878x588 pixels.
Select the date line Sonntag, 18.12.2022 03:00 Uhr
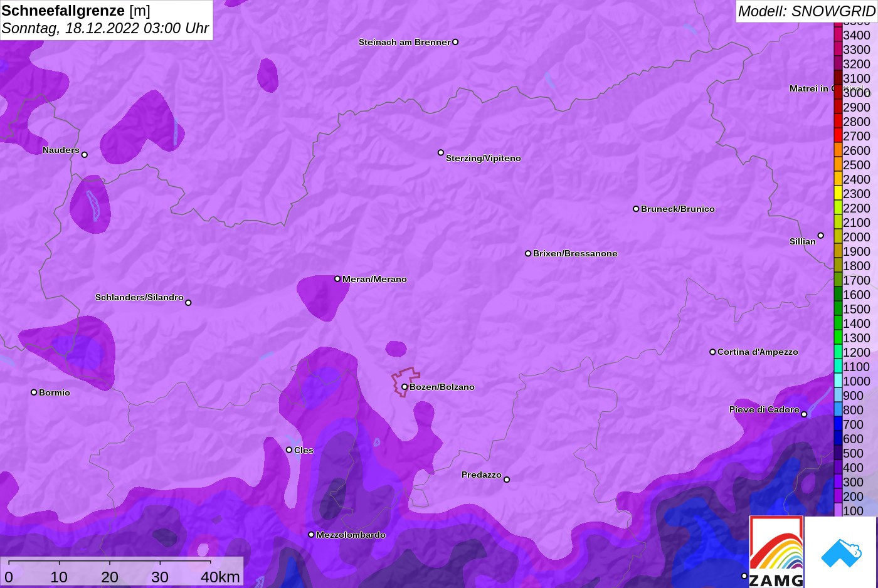pos(105,28)
